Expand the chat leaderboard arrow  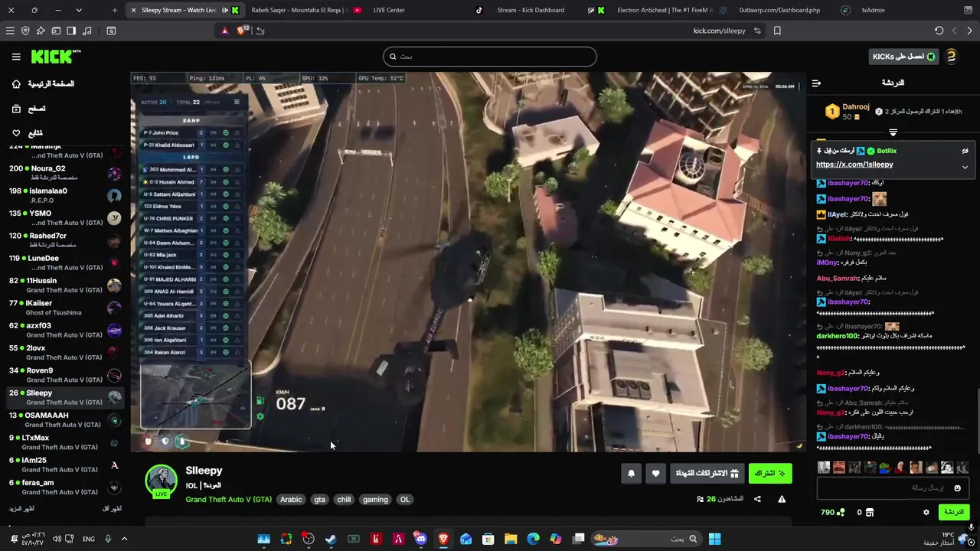click(893, 132)
